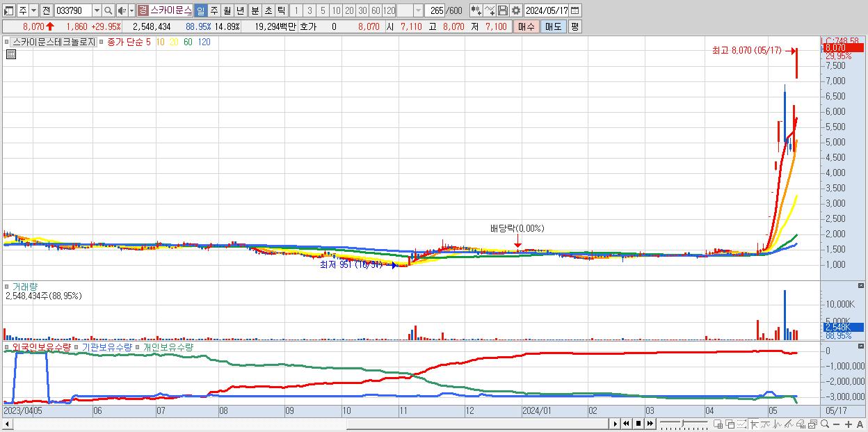Open the minute interval dropdown after 120
The height and width of the screenshot is (432, 868).
coord(418,10)
